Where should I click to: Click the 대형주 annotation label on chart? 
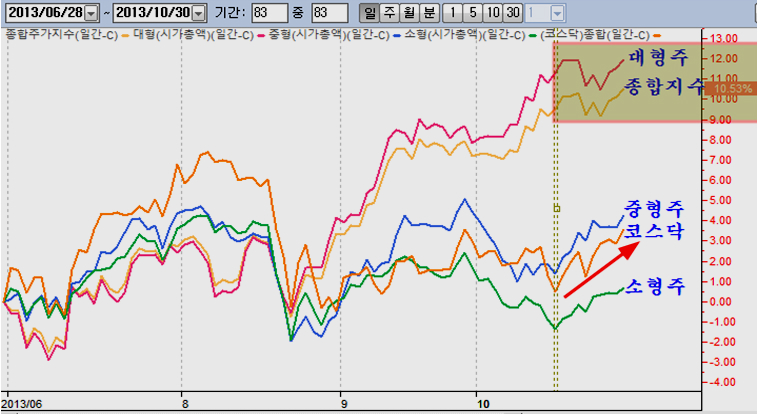(x=654, y=57)
